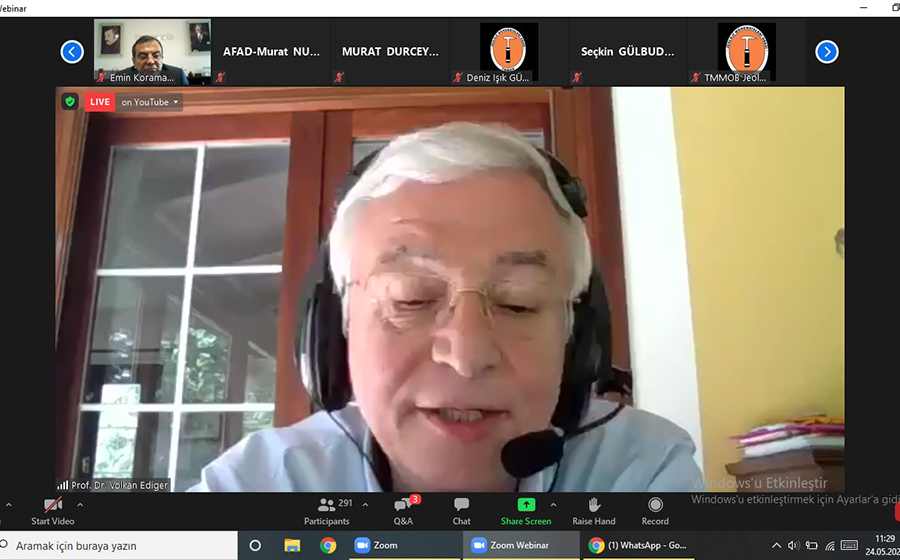This screenshot has width=900, height=560.
Task: Click muted mic icon on Seçkin GÜLBUD tile
Action: [577, 77]
